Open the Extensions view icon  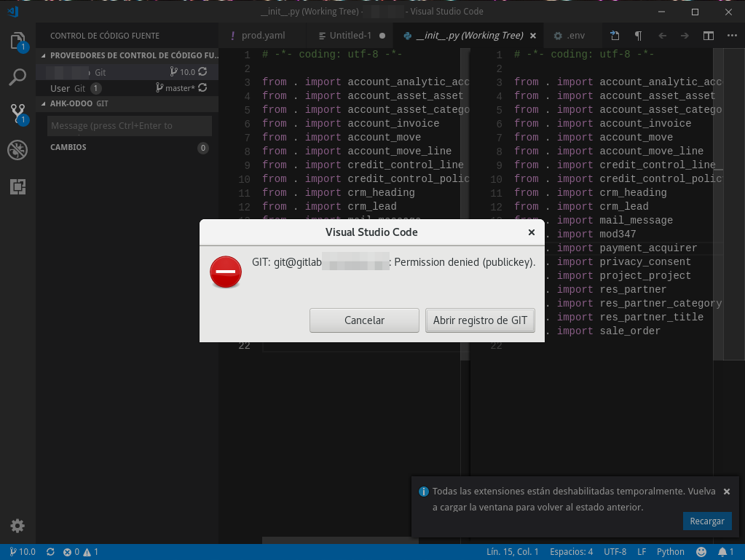[x=17, y=186]
